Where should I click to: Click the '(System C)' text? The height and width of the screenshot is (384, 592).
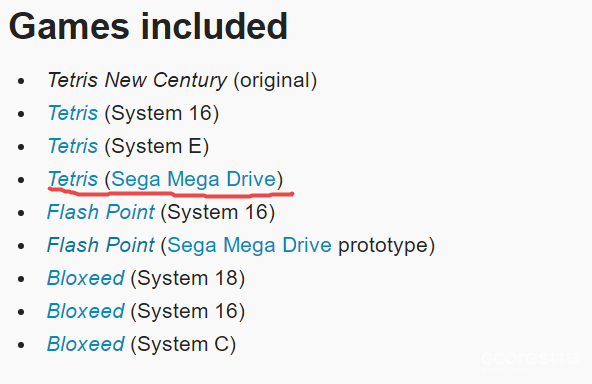click(183, 344)
